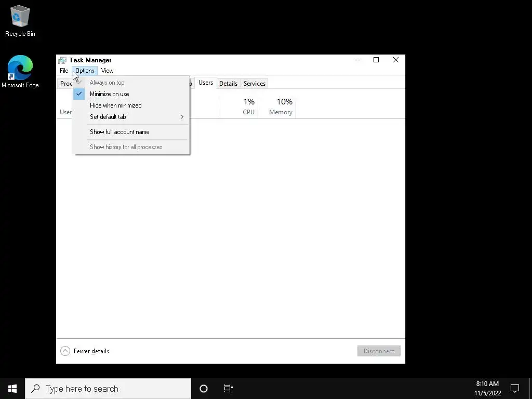
Task: Open the taskbar clock and date
Action: click(x=487, y=389)
